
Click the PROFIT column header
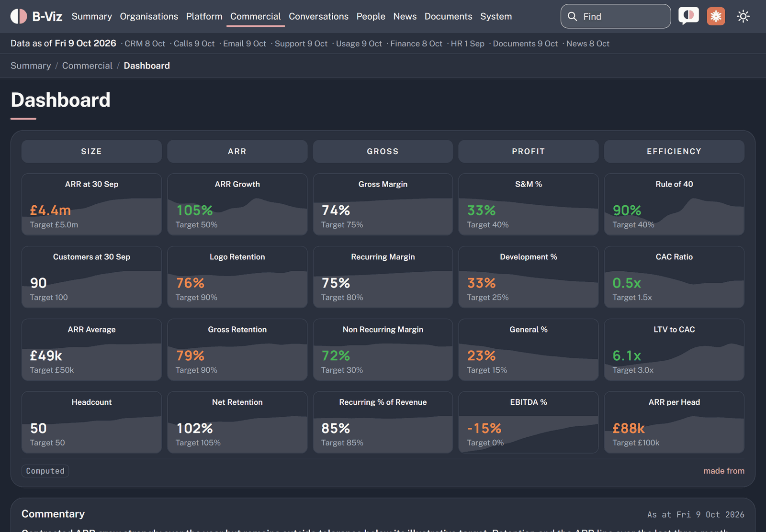529,151
